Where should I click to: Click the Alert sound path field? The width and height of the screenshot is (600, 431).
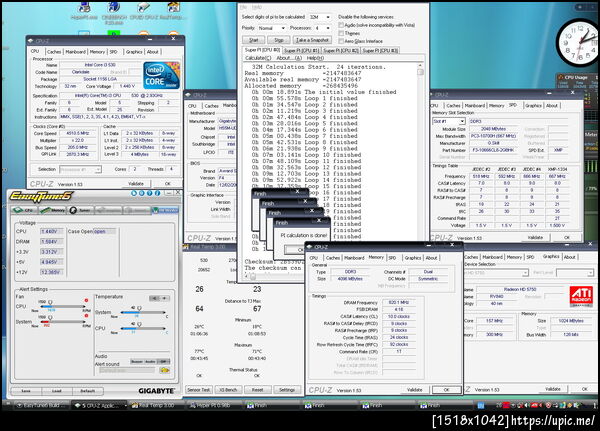[127, 370]
